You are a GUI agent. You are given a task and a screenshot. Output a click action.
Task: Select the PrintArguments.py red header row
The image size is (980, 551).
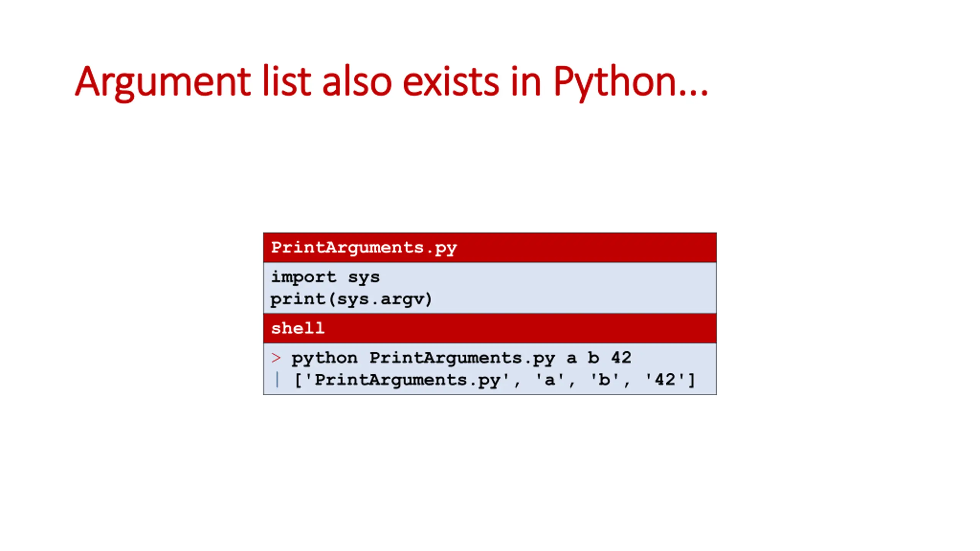(489, 248)
